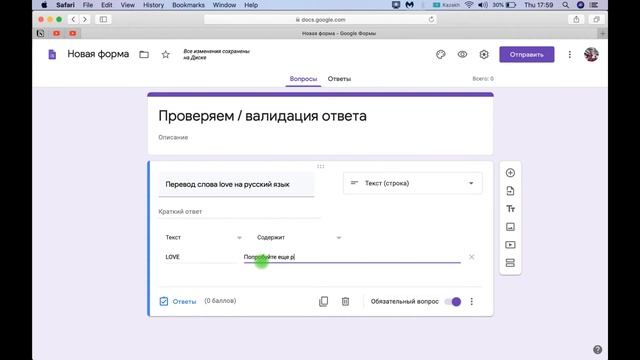Star the form Новая форма
Viewport: 640px width, 360px height.
pos(165,54)
